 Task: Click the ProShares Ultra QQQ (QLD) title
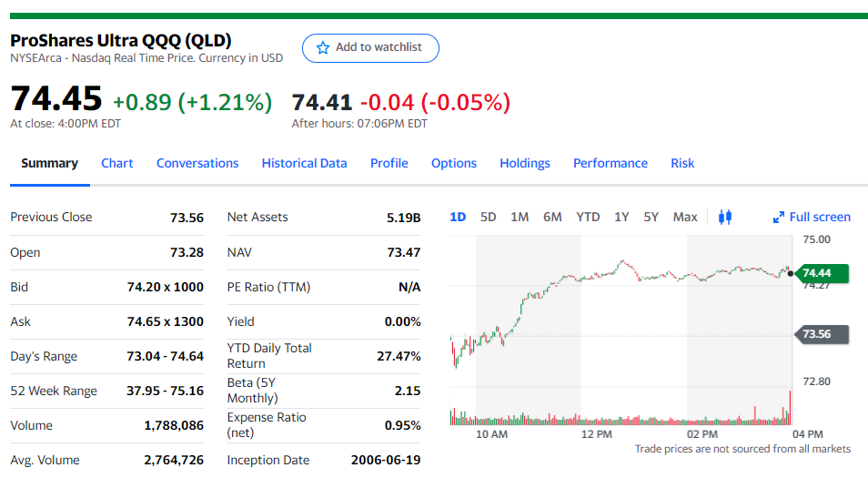coord(121,40)
